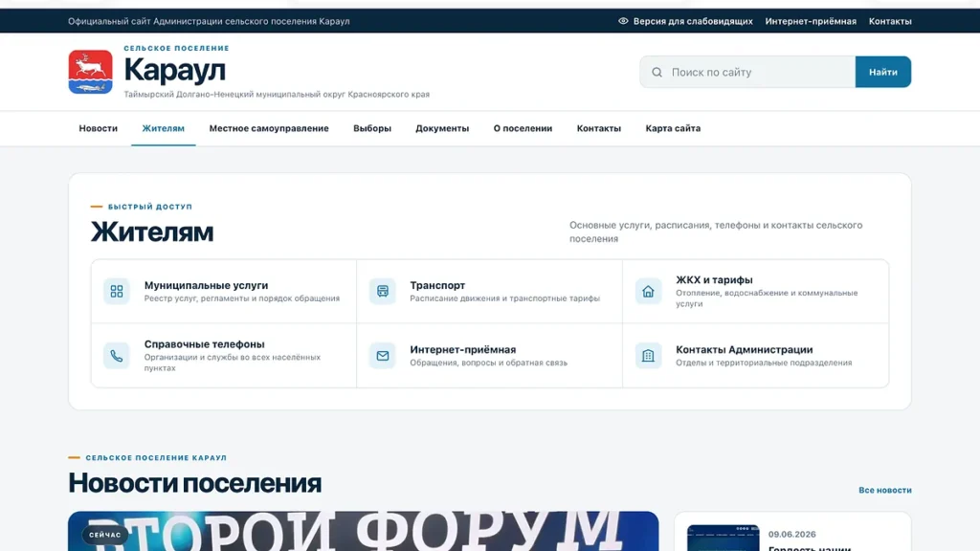Open the Второй форум news banner
980x551 pixels.
pyautogui.click(x=363, y=531)
